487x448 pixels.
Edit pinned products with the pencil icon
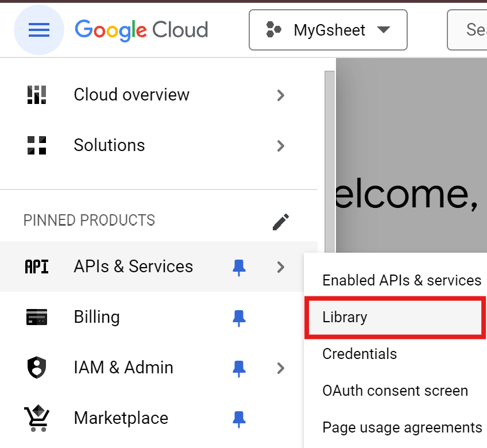[281, 222]
